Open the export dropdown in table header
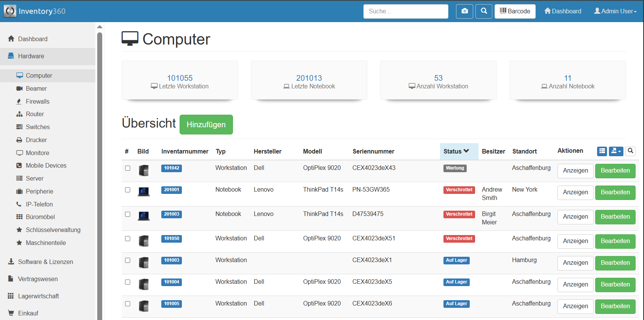 click(616, 151)
